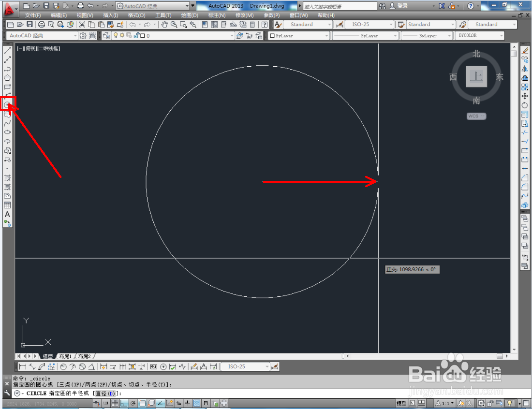Toggle Grid Display in status bar

click(115, 403)
